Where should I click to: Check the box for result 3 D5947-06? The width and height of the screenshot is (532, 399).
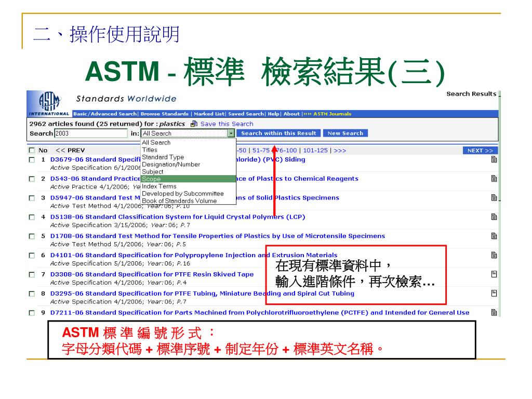click(32, 198)
